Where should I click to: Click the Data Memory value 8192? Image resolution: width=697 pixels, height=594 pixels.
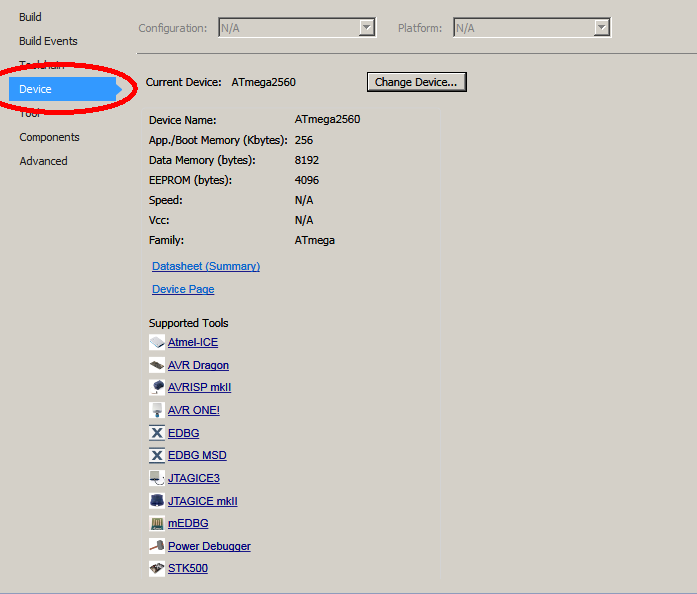pyautogui.click(x=307, y=160)
